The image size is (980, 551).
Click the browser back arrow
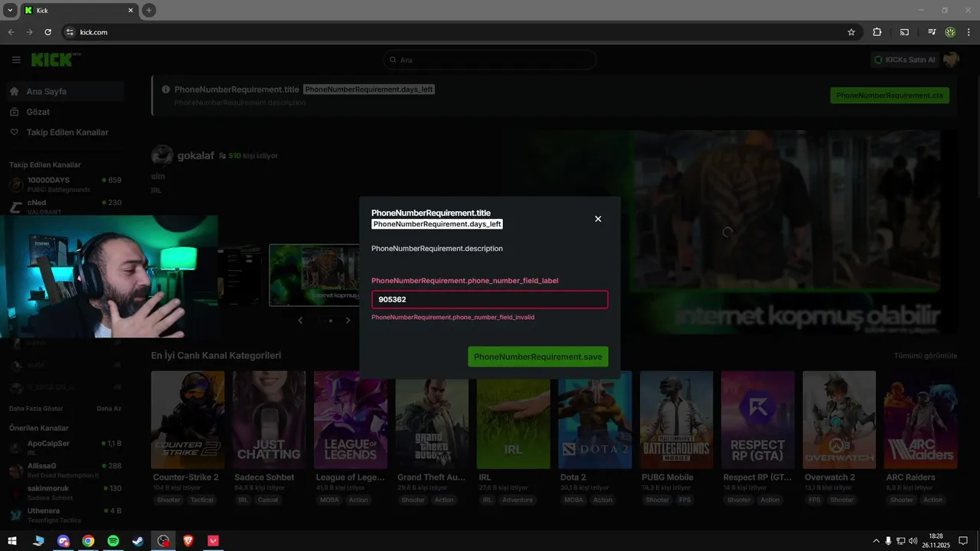click(x=11, y=32)
